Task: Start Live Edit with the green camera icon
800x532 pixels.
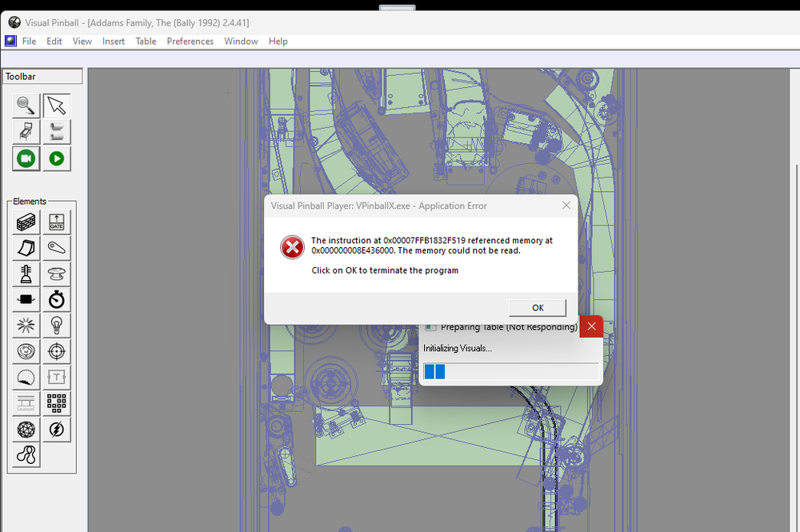Action: [25, 158]
